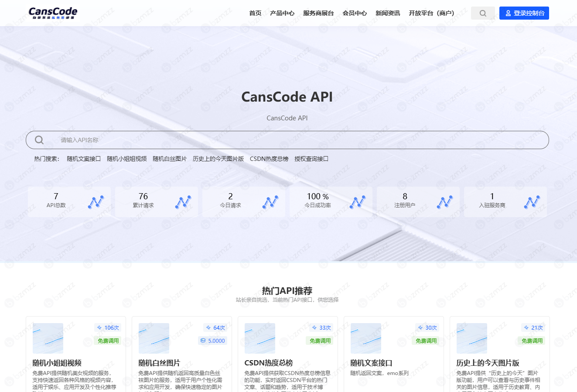Image resolution: width=577 pixels, height=392 pixels.
Task: Select hot search 随机文案接口
Action: tap(84, 159)
